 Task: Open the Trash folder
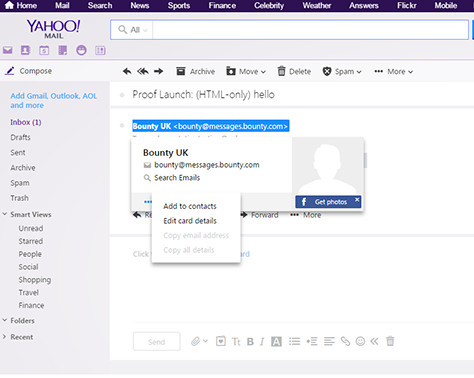pos(19,198)
